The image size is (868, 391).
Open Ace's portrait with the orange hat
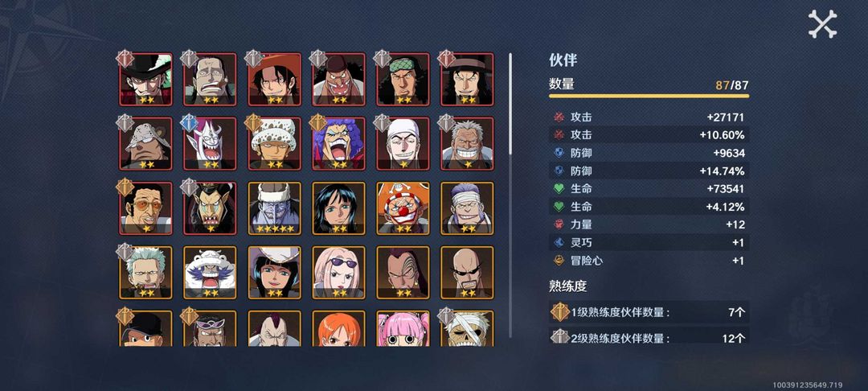[x=274, y=79]
